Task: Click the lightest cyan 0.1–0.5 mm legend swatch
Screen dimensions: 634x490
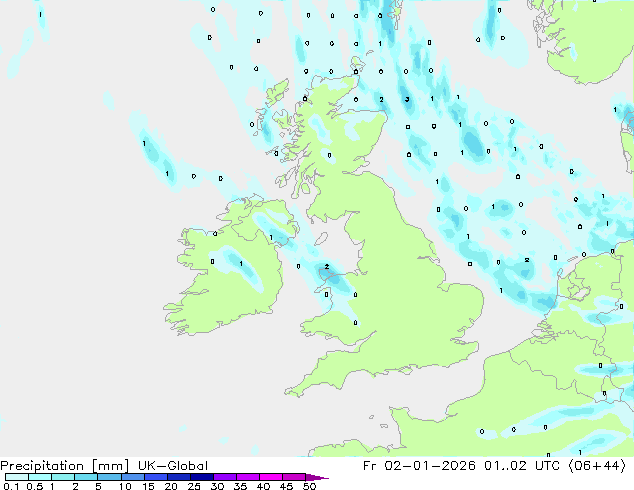Action: (x=17, y=477)
